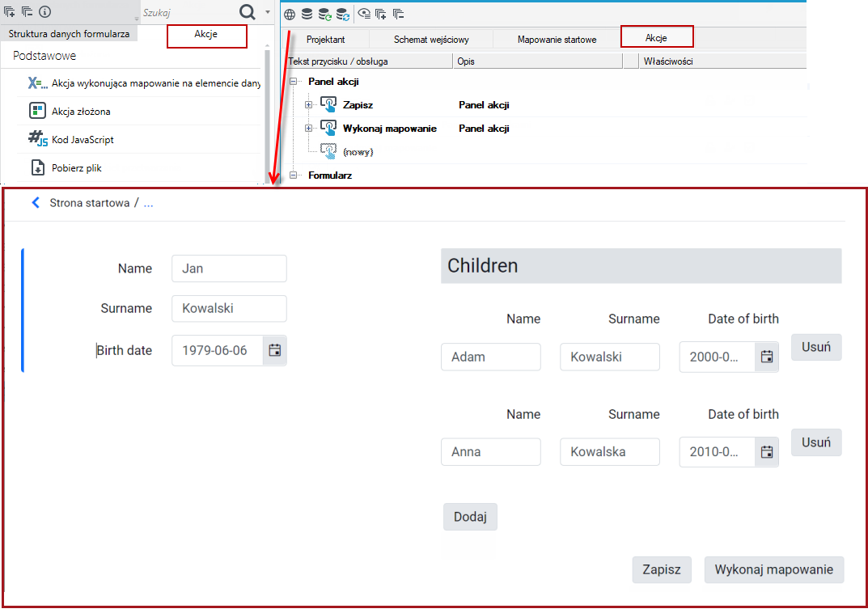This screenshot has height=613, width=868.
Task: Click the expand-all icon beside the info icon
Action: 10,11
